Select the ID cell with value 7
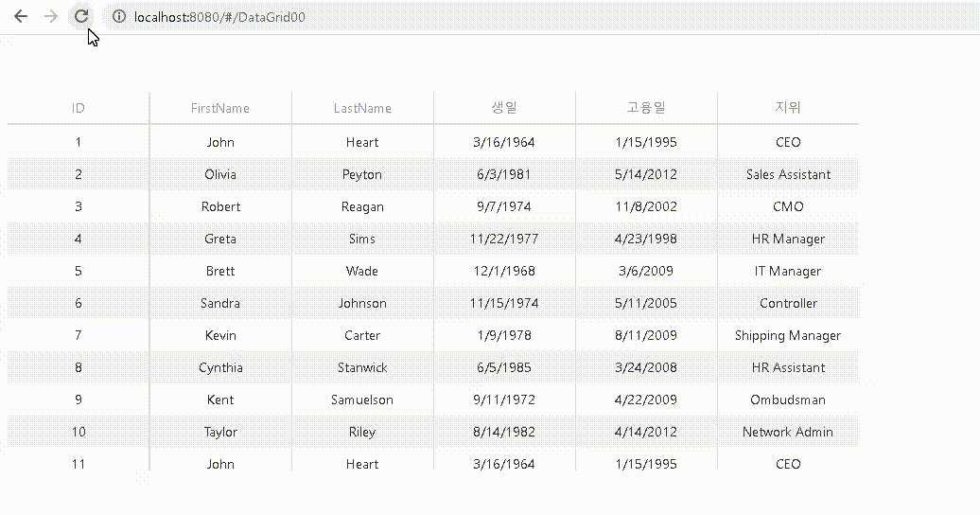The image size is (980, 515). pos(79,335)
